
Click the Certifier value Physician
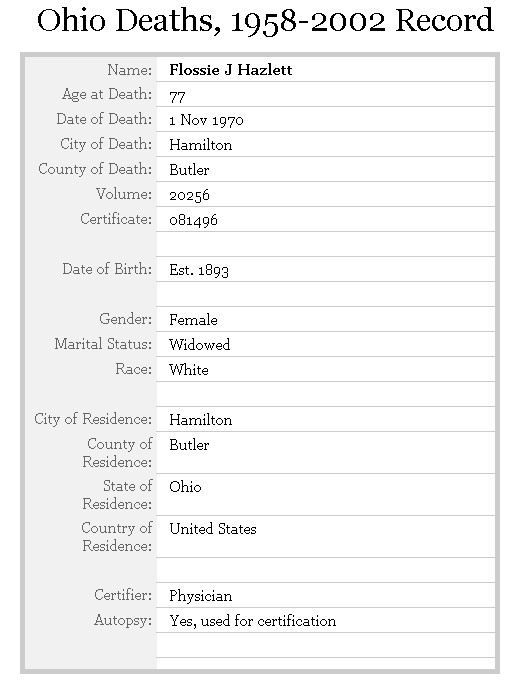click(x=201, y=596)
